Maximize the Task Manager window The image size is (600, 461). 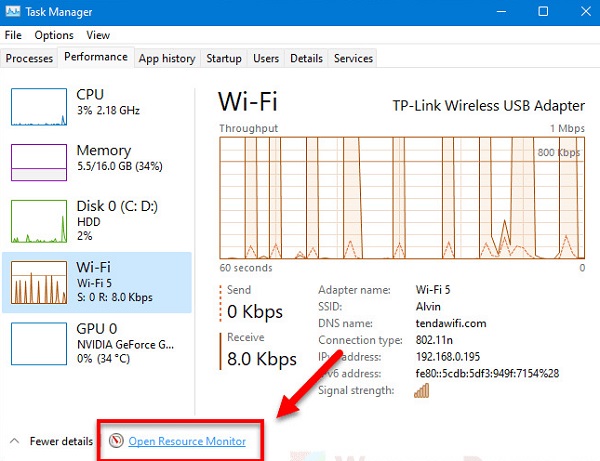[543, 12]
